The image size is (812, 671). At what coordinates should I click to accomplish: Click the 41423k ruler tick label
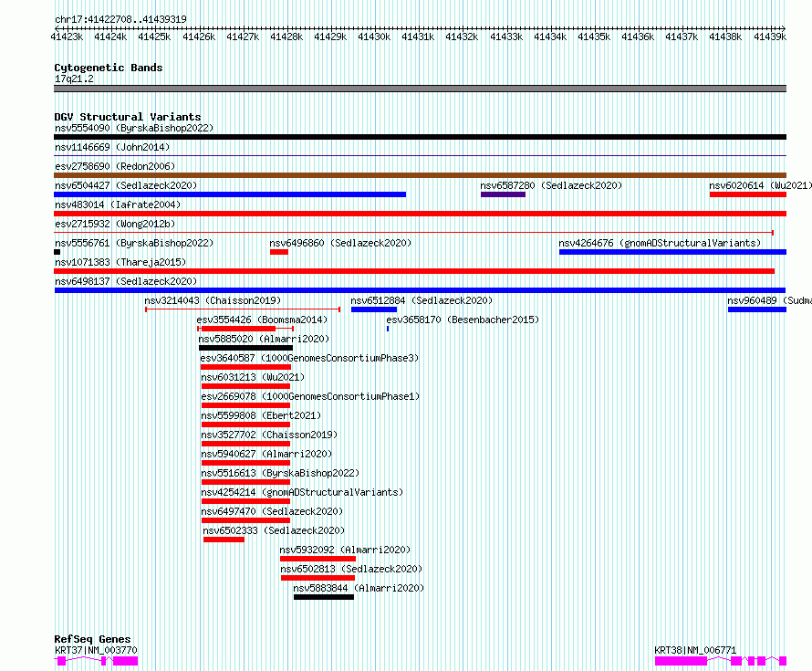(67, 37)
